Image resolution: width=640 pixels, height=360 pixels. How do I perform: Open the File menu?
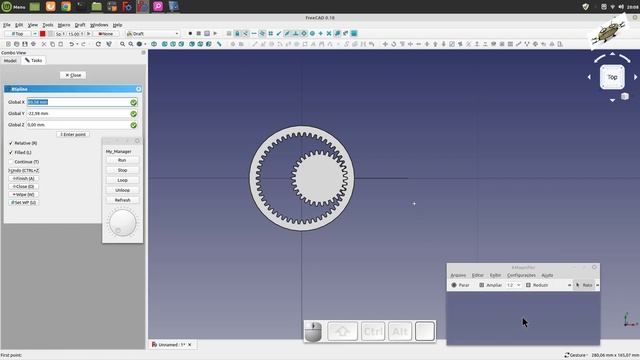coord(7,25)
